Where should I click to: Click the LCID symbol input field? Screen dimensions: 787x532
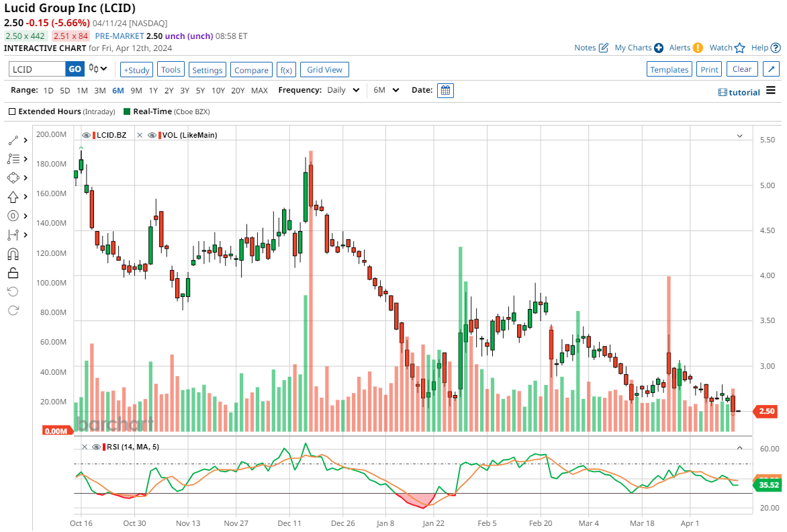coord(37,69)
